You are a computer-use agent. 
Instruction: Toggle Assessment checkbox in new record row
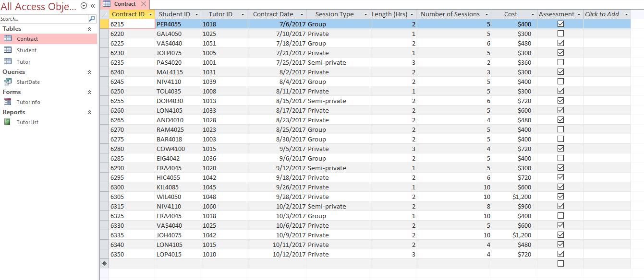tap(560, 264)
